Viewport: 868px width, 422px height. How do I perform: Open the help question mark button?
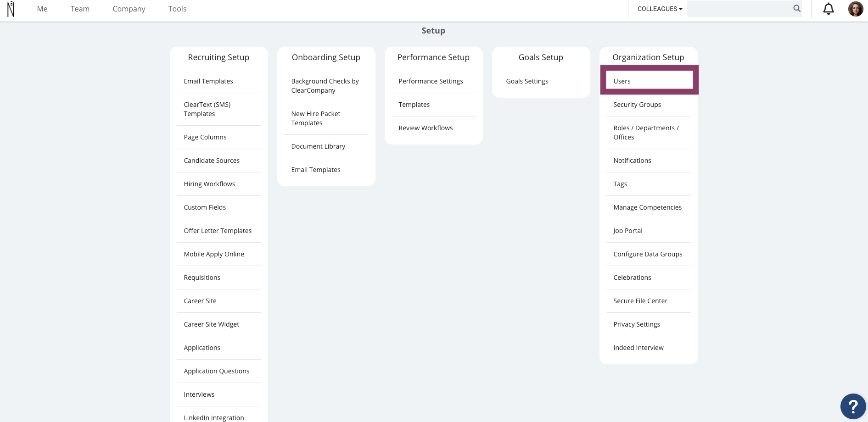[x=853, y=406]
